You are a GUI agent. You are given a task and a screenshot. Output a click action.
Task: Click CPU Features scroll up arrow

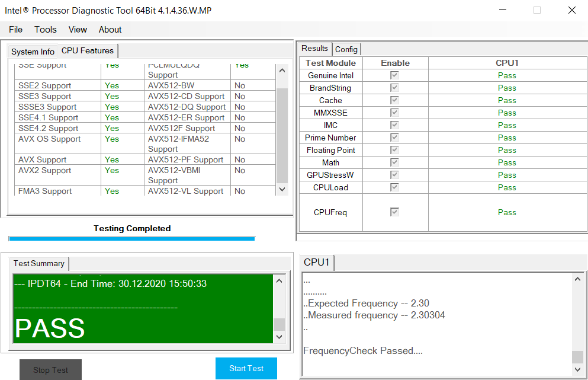(282, 70)
